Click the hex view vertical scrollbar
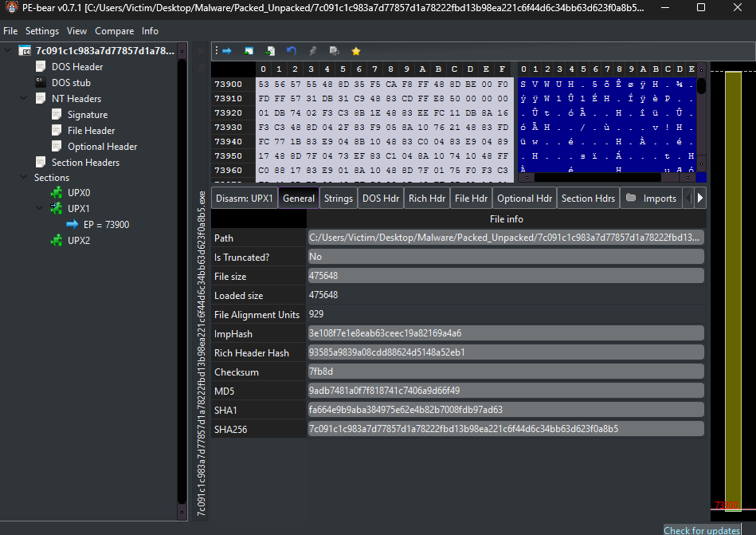This screenshot has width=756, height=535. pos(701,120)
